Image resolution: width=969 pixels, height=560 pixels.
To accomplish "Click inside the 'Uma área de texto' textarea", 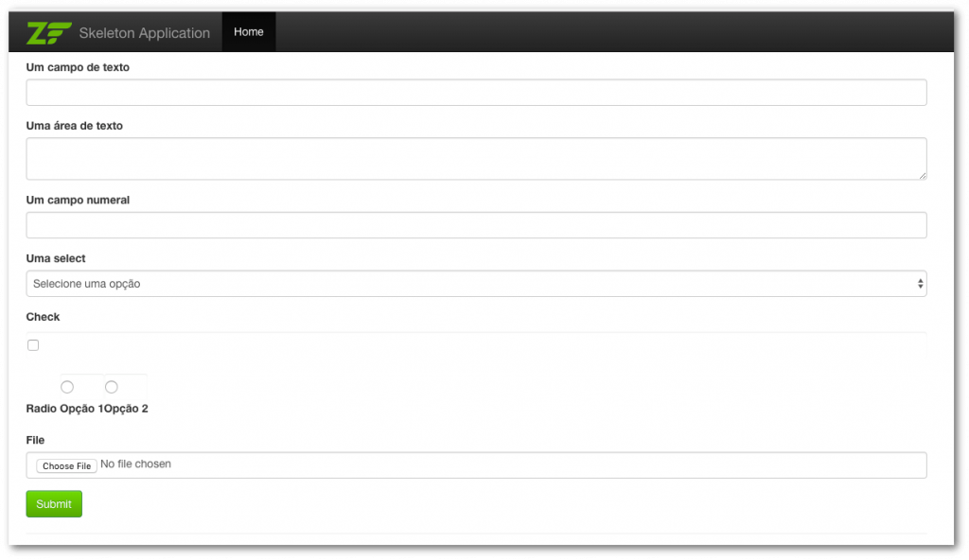I will tap(476, 159).
